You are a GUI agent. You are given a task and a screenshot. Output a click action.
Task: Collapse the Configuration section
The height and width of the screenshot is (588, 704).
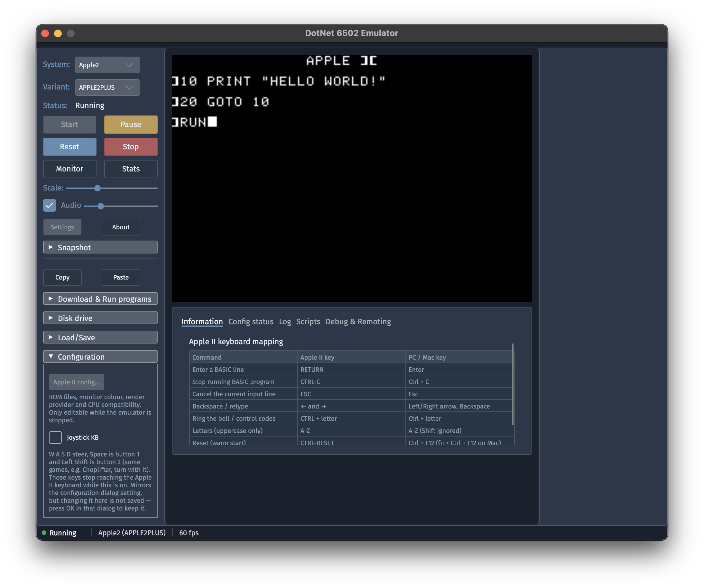pos(100,357)
